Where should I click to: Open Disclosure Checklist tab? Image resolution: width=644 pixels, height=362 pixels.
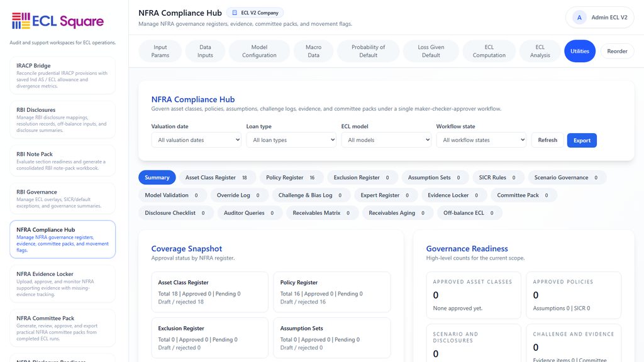point(176,212)
